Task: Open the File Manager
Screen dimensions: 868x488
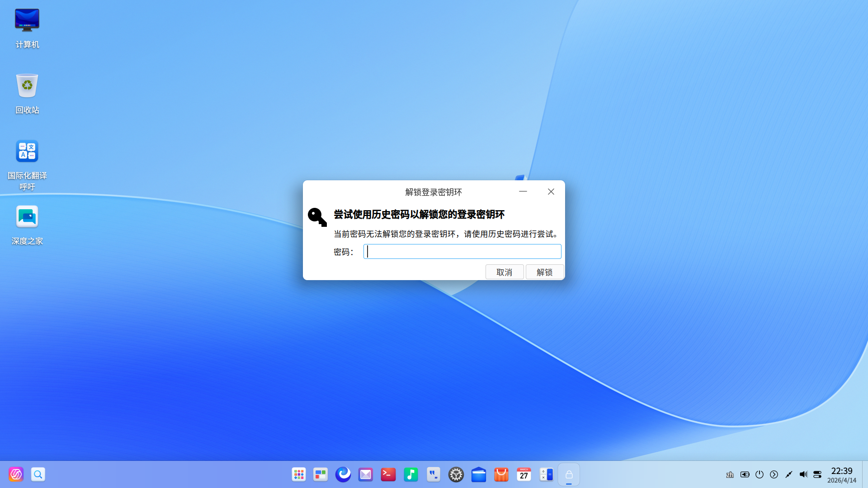Action: tap(478, 474)
